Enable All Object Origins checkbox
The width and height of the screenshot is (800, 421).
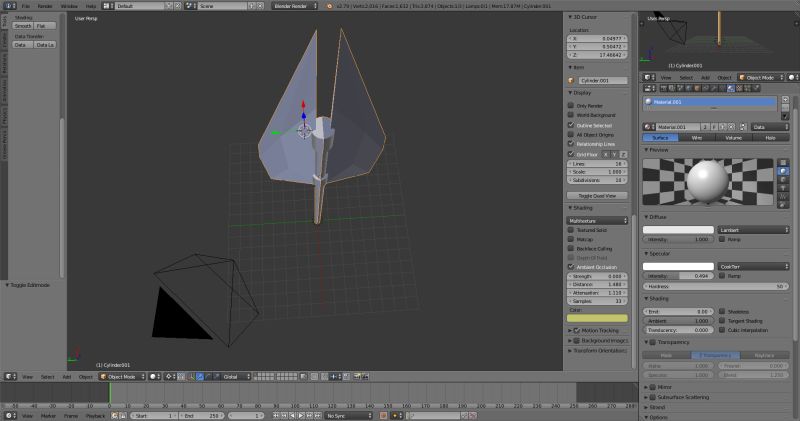[571, 134]
